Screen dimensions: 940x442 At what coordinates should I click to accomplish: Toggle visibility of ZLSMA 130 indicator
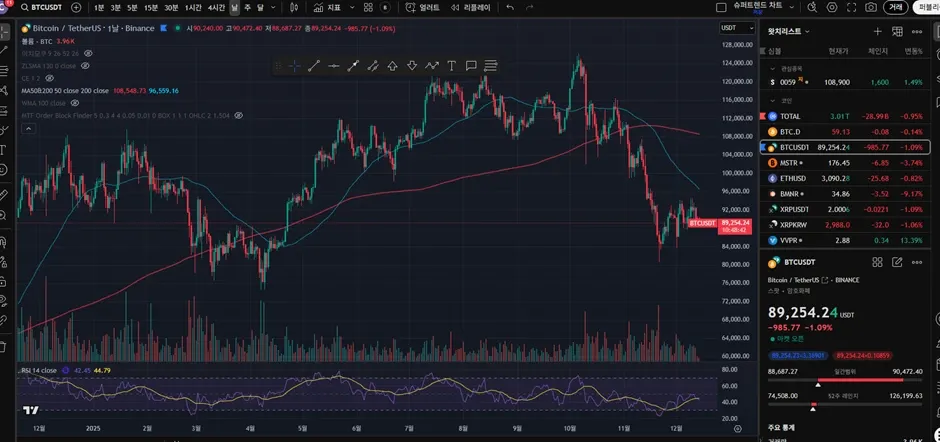coord(87,66)
